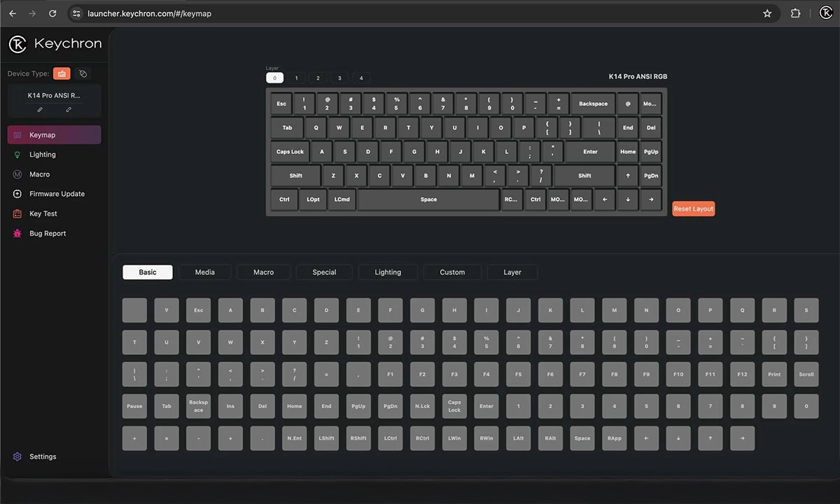Select Layer 1 in the layer selector
The height and width of the screenshot is (504, 840).
tap(296, 78)
